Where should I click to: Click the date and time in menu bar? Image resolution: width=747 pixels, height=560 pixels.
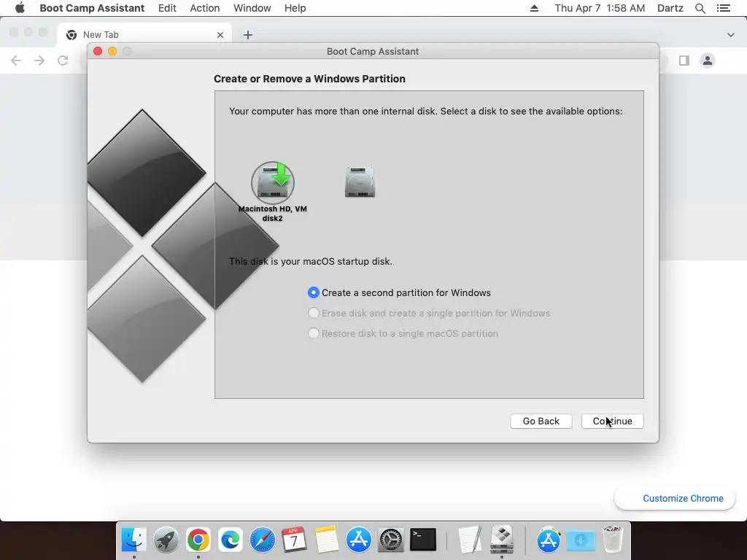[600, 8]
